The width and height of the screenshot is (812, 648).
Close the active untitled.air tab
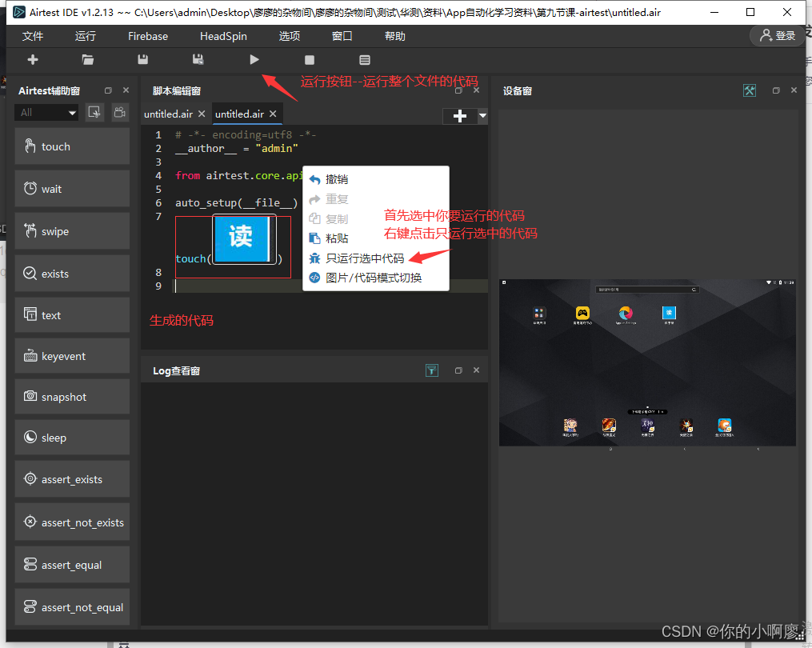273,114
